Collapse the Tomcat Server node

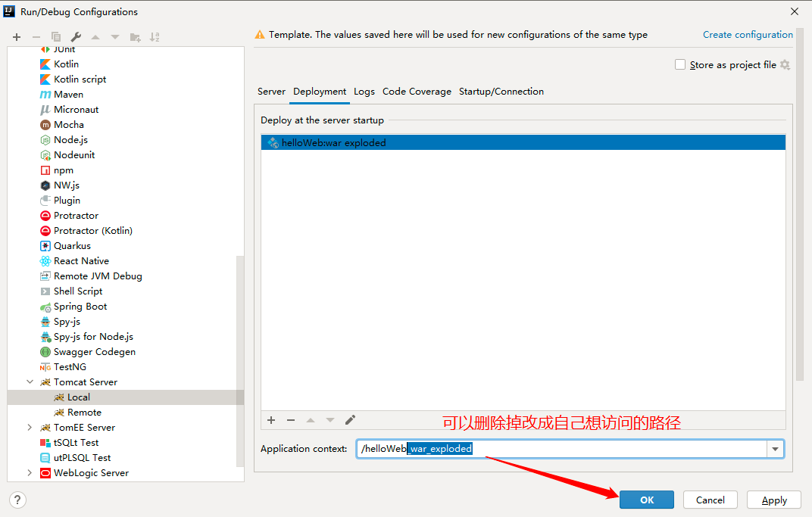tap(30, 382)
